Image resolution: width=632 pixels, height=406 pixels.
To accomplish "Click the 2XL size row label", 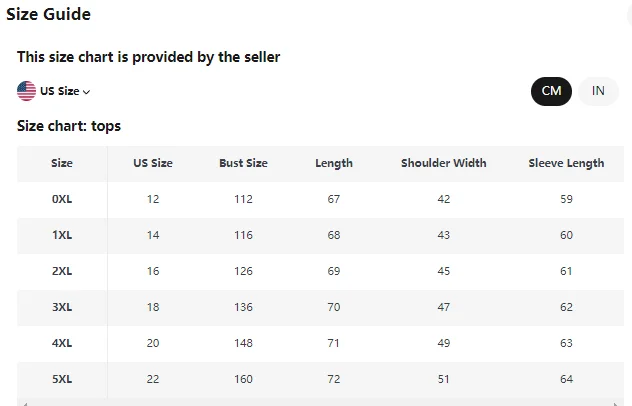I will coord(62,271).
